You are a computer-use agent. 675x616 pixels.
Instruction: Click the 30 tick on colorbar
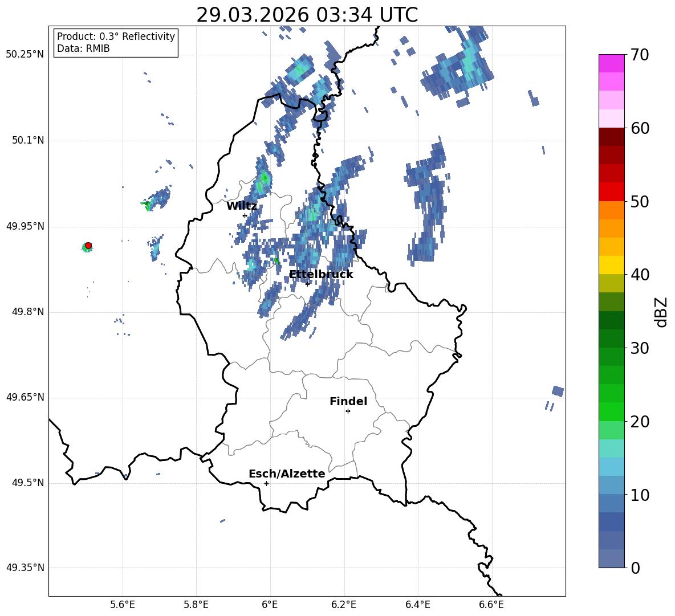click(x=640, y=348)
